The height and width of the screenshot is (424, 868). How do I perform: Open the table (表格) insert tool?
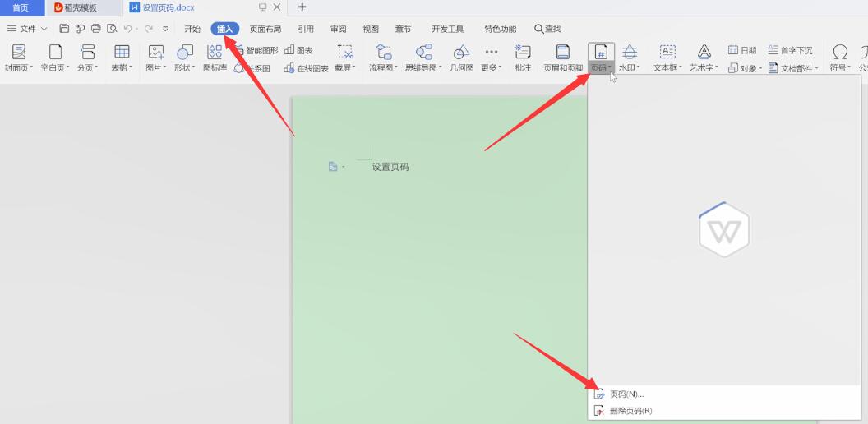[x=122, y=58]
